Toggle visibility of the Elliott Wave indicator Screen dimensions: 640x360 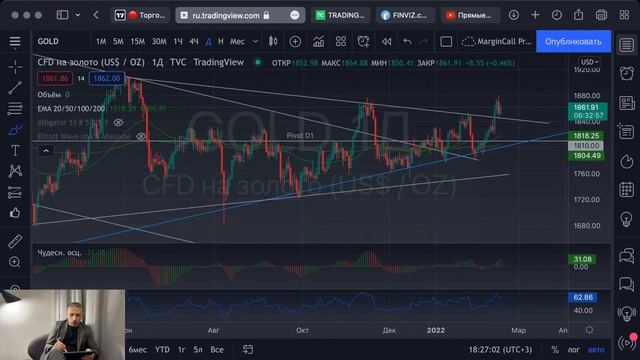coord(141,136)
